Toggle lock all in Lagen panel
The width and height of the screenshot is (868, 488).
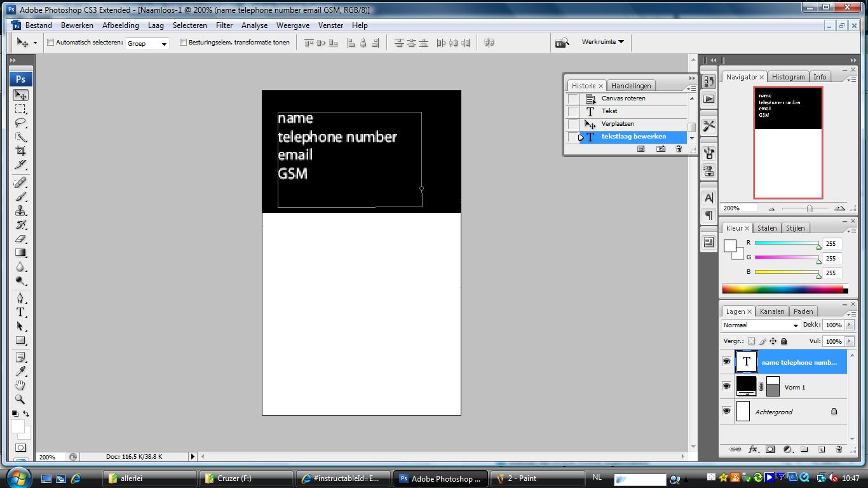click(783, 341)
